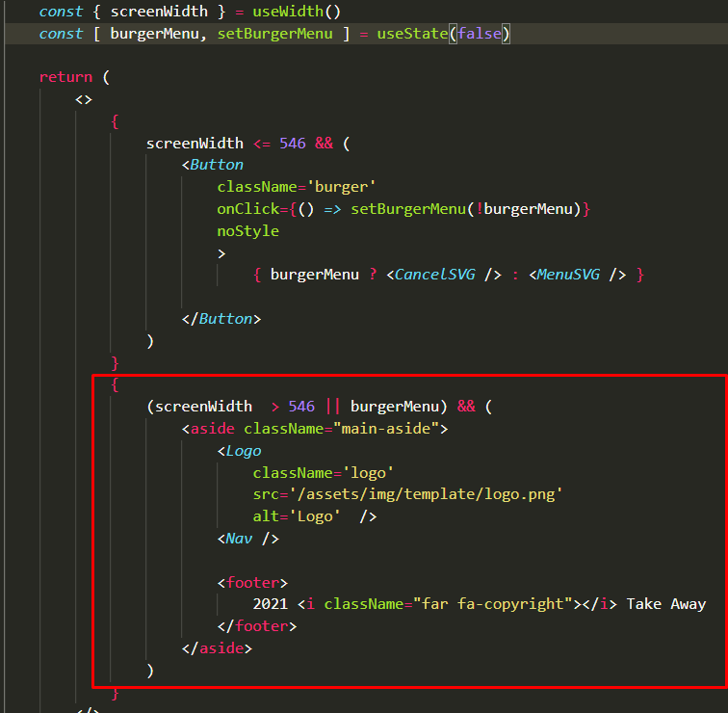Click the <= operator after screenWidth
Image resolution: width=728 pixels, height=713 pixels.
(x=262, y=144)
